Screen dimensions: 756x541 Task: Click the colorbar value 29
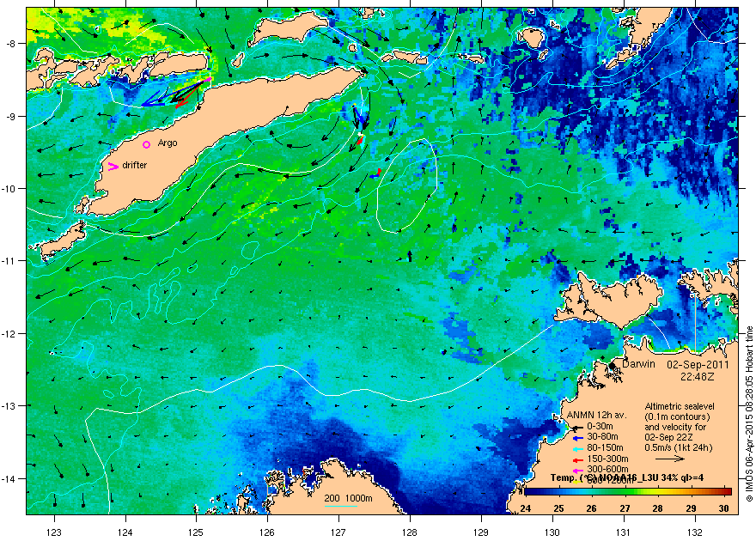(691, 508)
